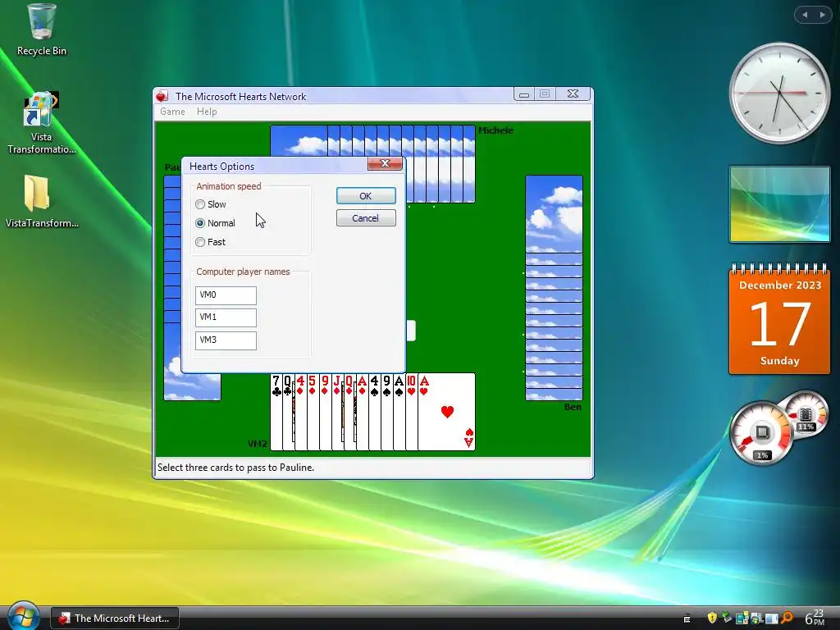The width and height of the screenshot is (840, 630).
Task: Show previous sidebar gadgets page arrow
Action: (x=804, y=15)
